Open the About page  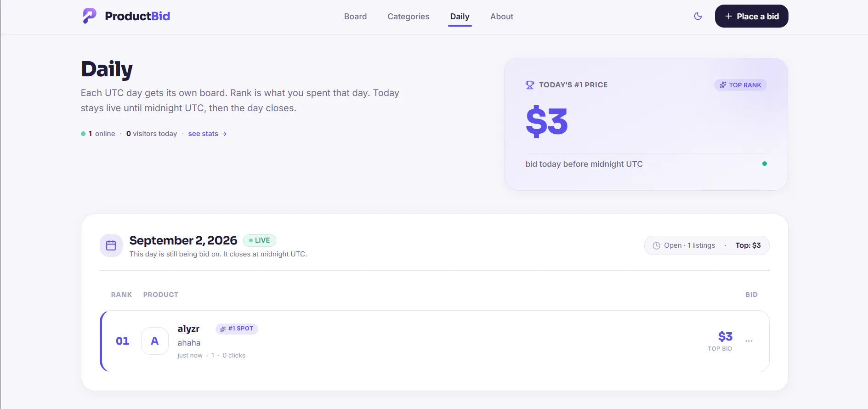[502, 17]
